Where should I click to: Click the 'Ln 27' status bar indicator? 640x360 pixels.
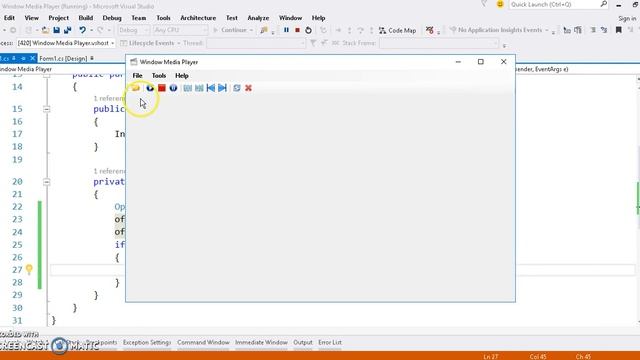point(491,356)
